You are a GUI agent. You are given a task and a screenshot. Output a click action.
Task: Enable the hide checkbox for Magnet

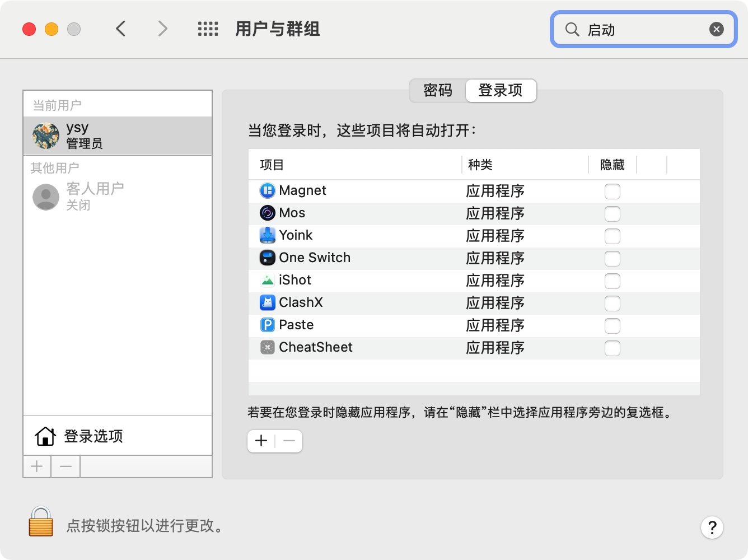click(x=612, y=192)
